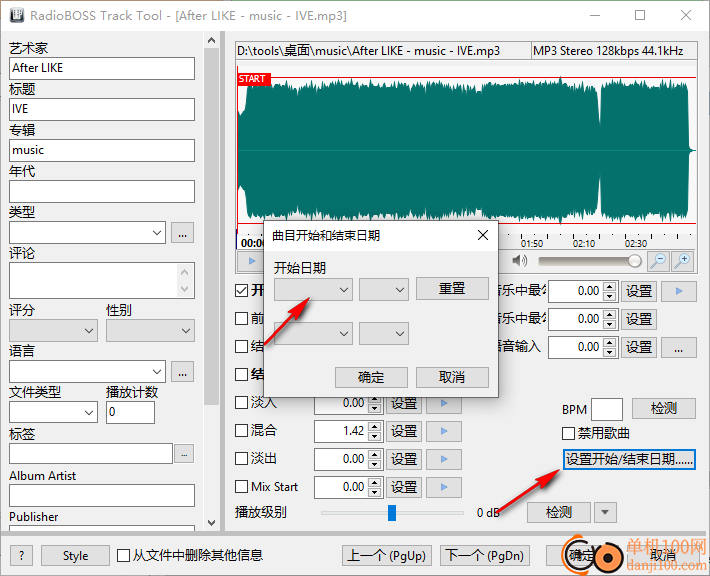710x576 pixels.
Task: Play preview for fade-out (淡出)
Action: [x=444, y=459]
